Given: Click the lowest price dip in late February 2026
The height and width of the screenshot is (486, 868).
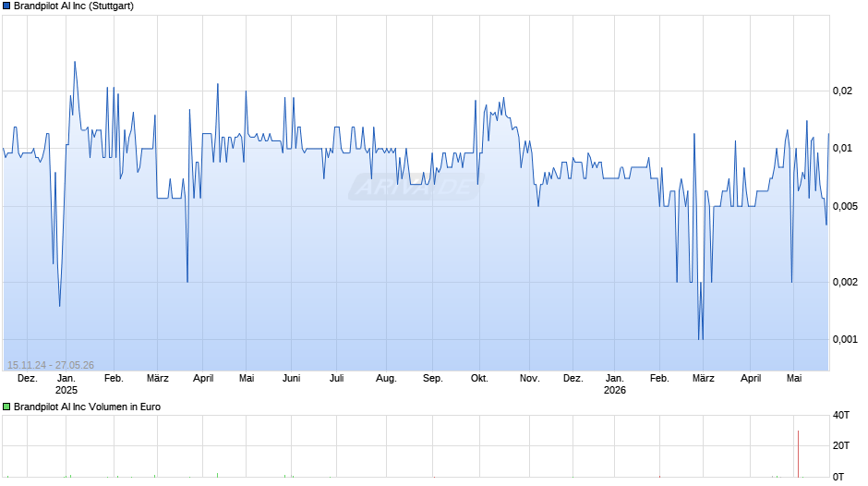Looking at the screenshot, I should point(701,338).
